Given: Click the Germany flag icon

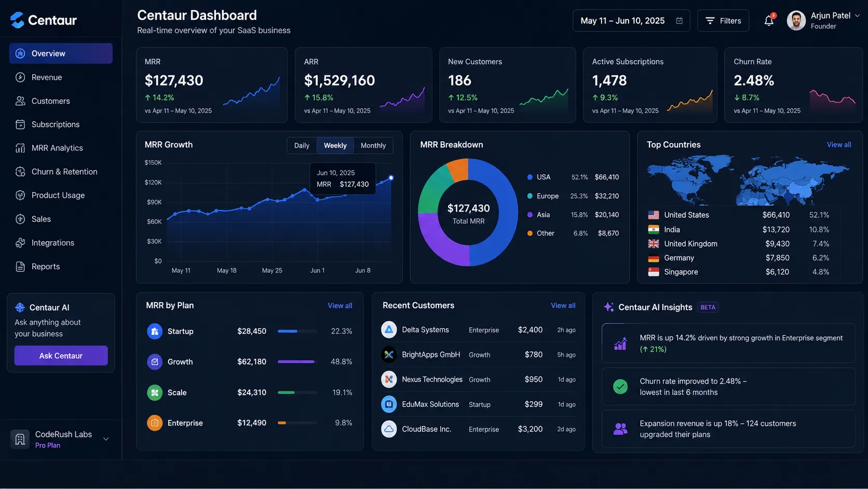Looking at the screenshot, I should pyautogui.click(x=654, y=258).
